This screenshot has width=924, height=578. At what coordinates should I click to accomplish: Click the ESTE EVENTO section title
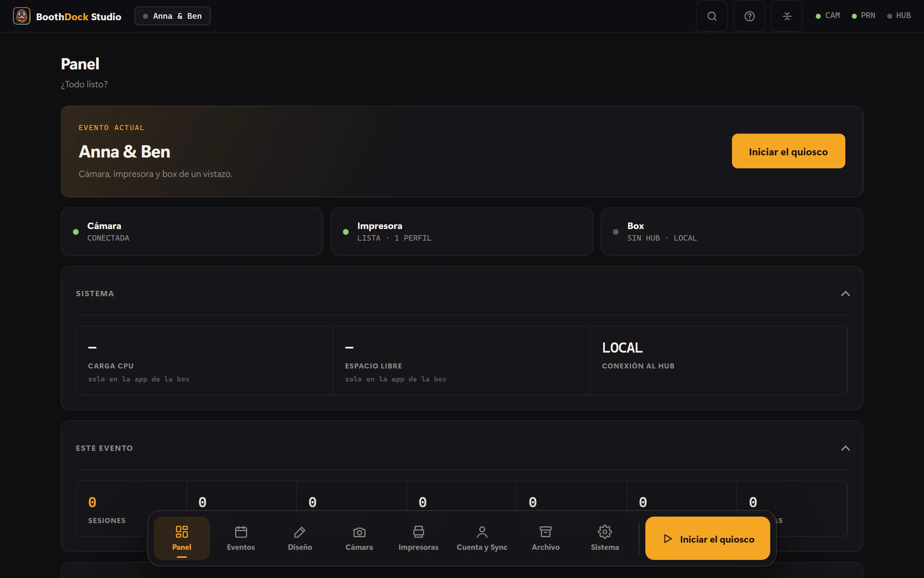coord(105,448)
